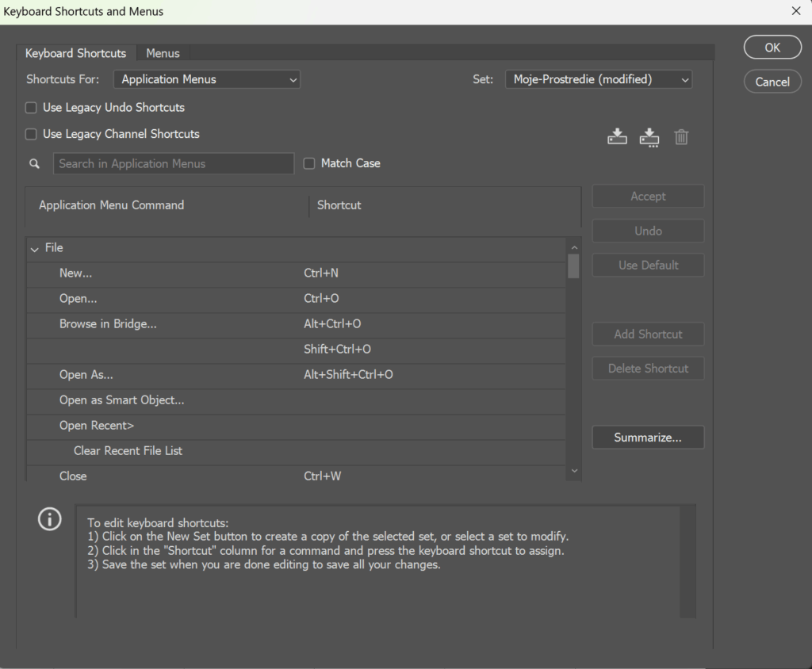Select the Keyboard Shortcuts tab
This screenshot has height=669, width=812.
click(75, 53)
